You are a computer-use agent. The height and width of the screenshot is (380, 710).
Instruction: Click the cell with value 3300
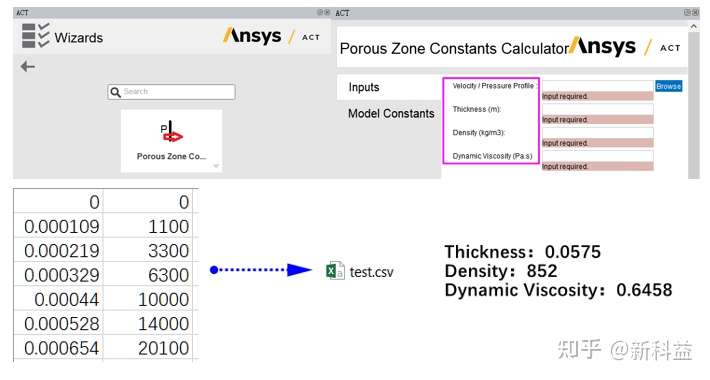[x=148, y=250]
